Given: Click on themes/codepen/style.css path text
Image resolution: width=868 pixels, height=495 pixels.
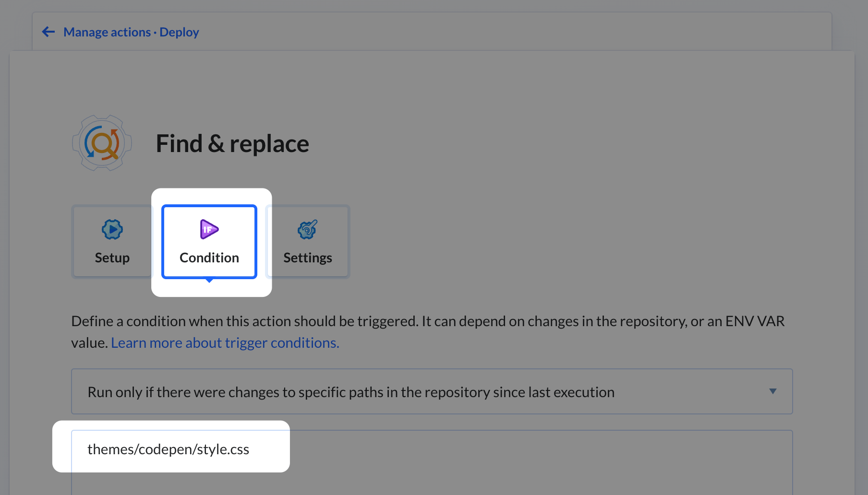Looking at the screenshot, I should (168, 449).
